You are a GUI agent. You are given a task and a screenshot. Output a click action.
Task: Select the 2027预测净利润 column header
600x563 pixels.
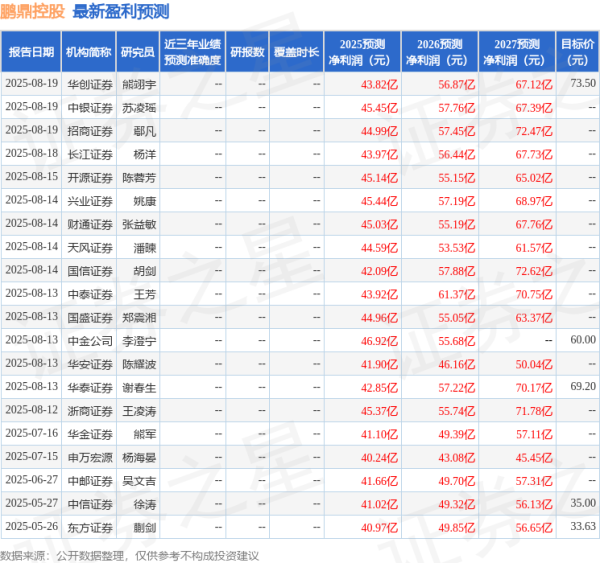515,51
